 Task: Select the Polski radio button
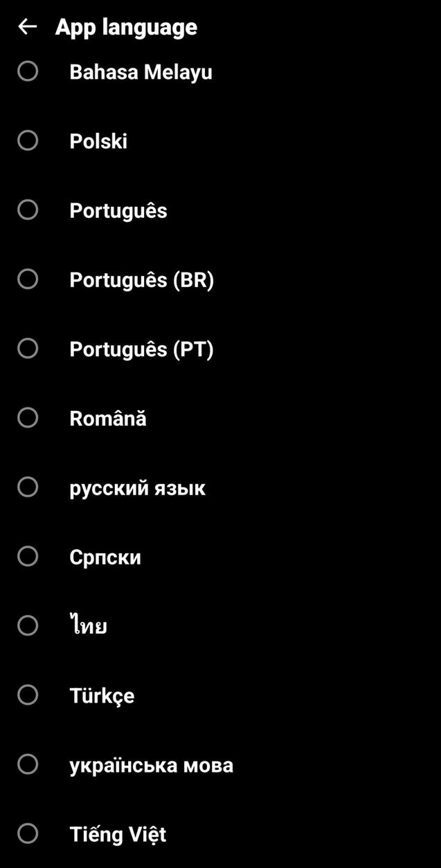(x=27, y=140)
